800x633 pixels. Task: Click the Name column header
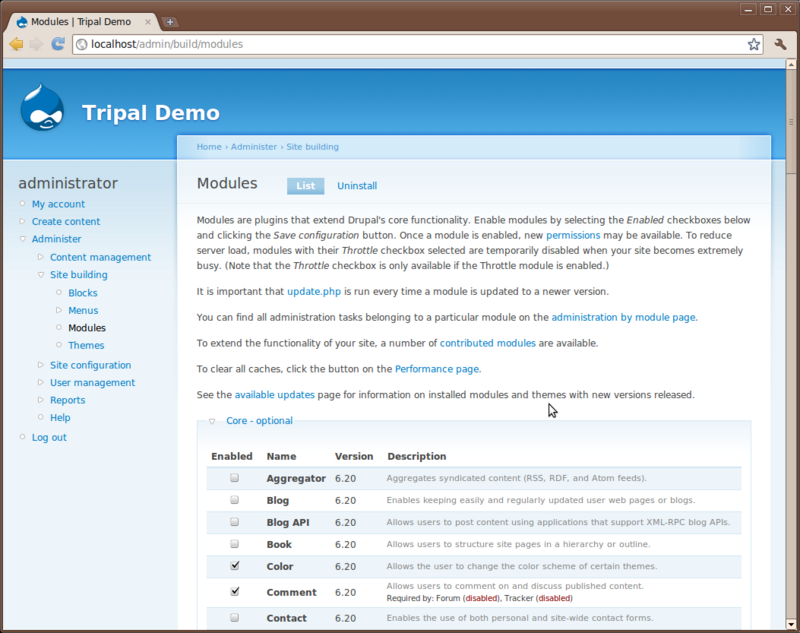pos(281,457)
